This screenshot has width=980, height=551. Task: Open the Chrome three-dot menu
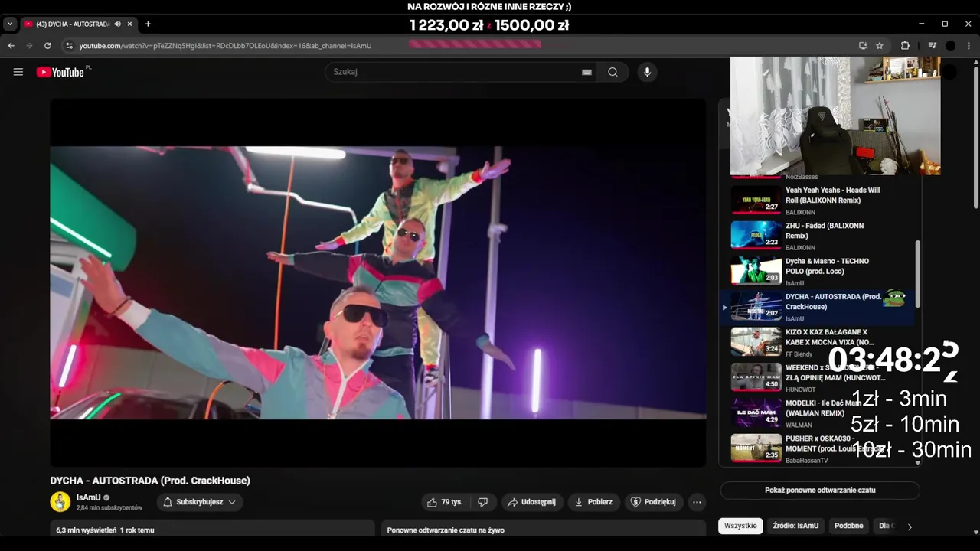point(969,46)
